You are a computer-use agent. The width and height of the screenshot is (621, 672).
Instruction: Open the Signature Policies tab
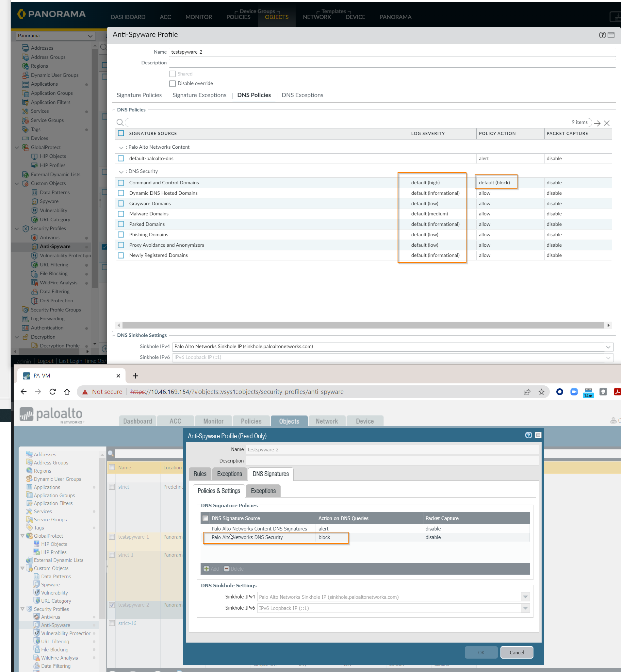[139, 95]
